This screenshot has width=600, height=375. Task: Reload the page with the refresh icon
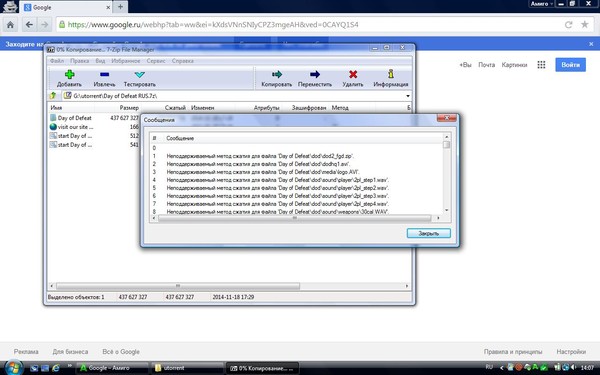[568, 25]
